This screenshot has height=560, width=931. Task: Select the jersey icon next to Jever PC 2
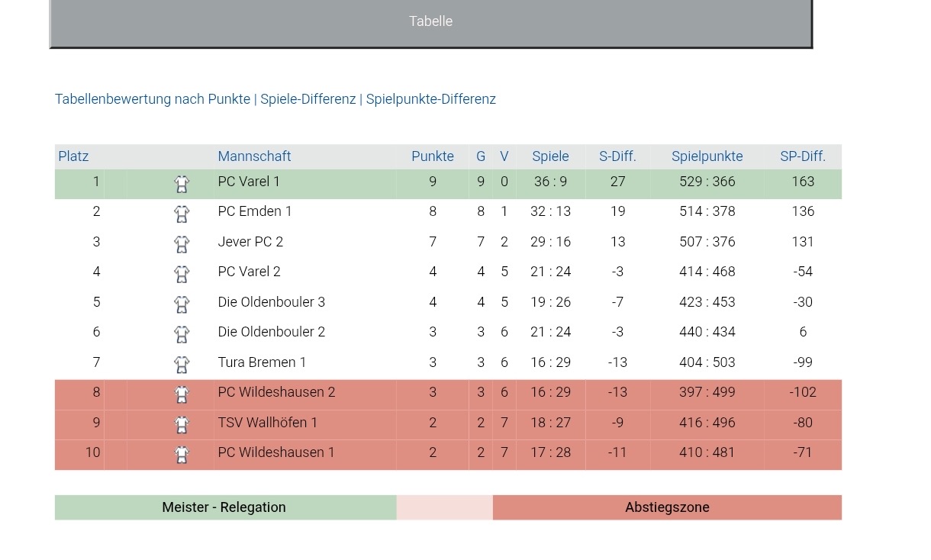(x=182, y=244)
